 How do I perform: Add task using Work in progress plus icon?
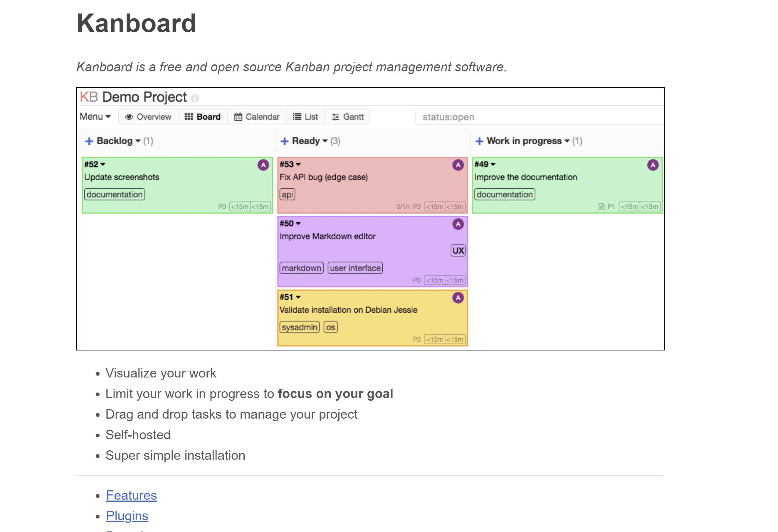point(479,141)
